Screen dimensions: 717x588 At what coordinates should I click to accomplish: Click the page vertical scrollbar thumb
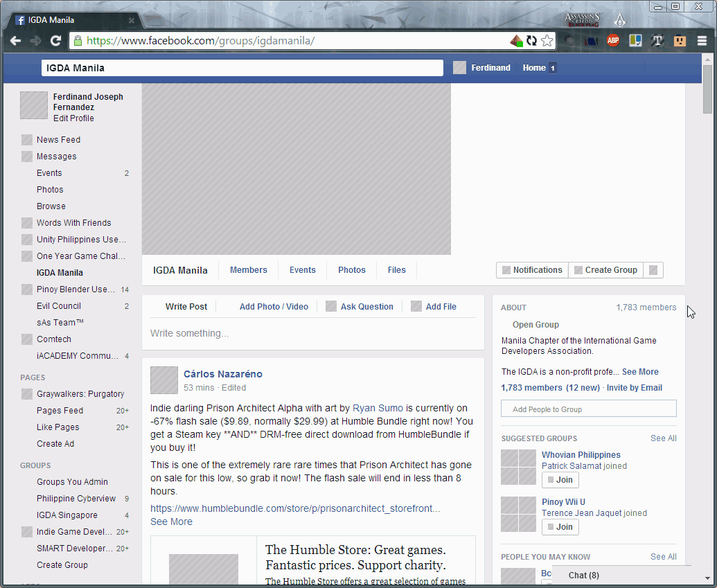[707, 89]
